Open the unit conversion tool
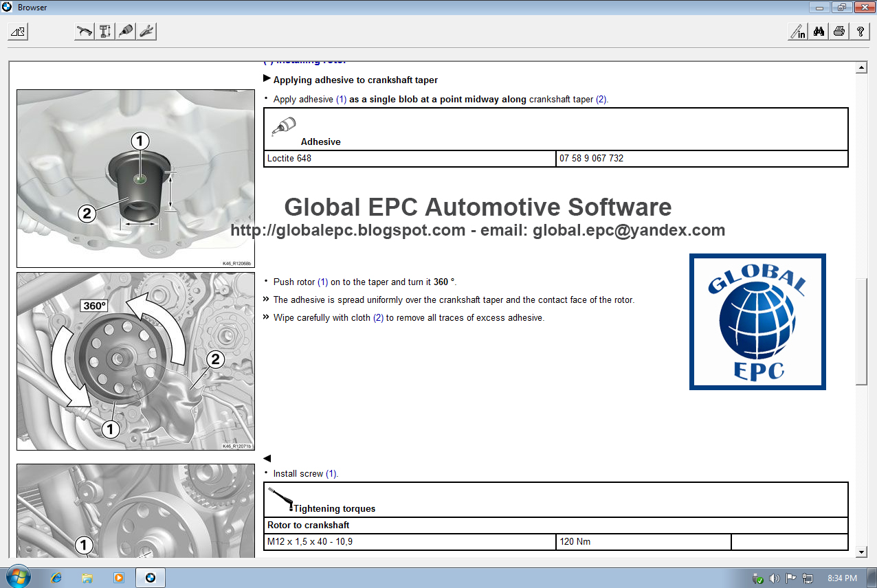The width and height of the screenshot is (877, 588). coord(797,31)
